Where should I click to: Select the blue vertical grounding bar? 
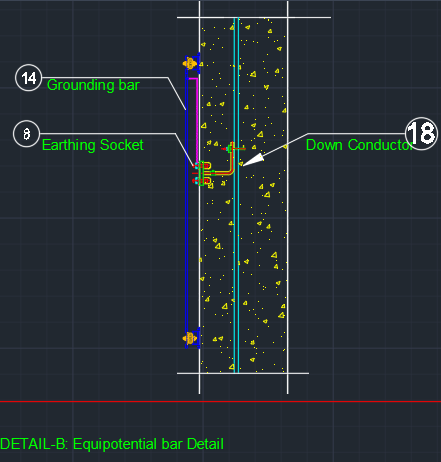pyautogui.click(x=187, y=200)
